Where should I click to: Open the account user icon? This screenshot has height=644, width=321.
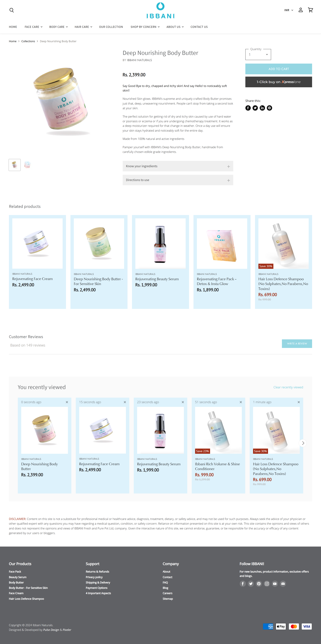coord(300,10)
